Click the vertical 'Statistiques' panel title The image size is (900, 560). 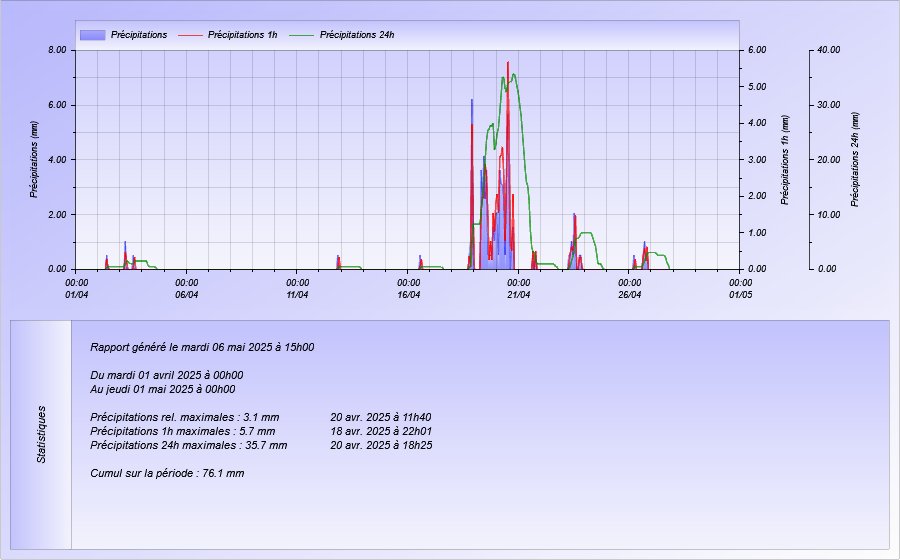[x=41, y=434]
